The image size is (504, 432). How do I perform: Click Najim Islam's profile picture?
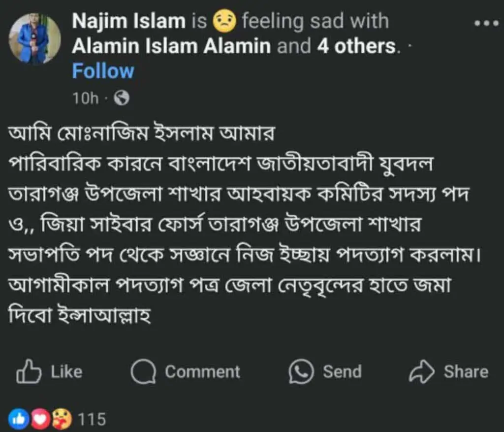pyautogui.click(x=34, y=38)
